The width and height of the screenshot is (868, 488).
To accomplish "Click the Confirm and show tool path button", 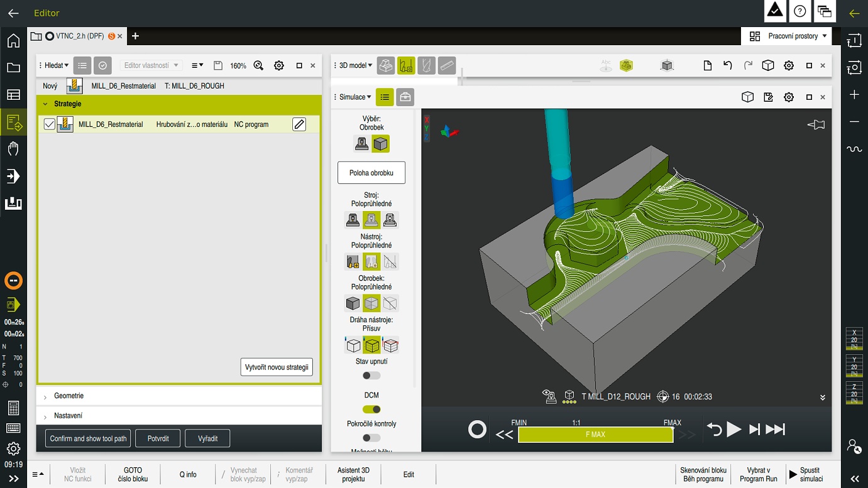I will click(x=88, y=438).
